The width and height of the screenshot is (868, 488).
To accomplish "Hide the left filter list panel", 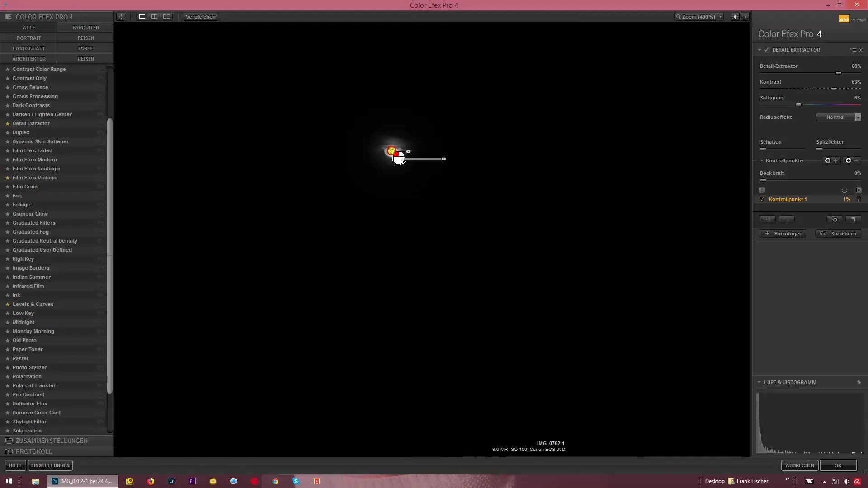I will 121,17.
